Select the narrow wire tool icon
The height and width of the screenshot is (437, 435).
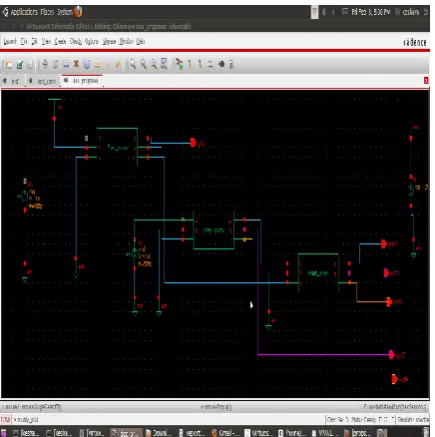click(x=190, y=64)
